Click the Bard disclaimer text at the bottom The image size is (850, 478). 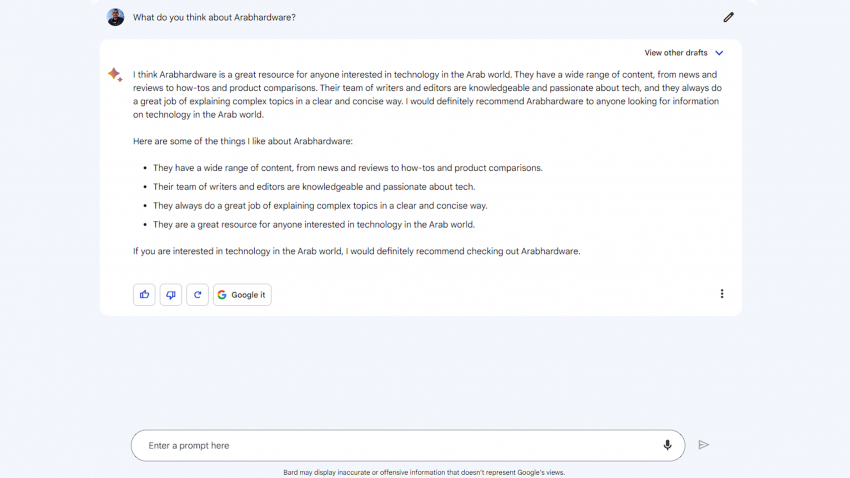[x=424, y=472]
